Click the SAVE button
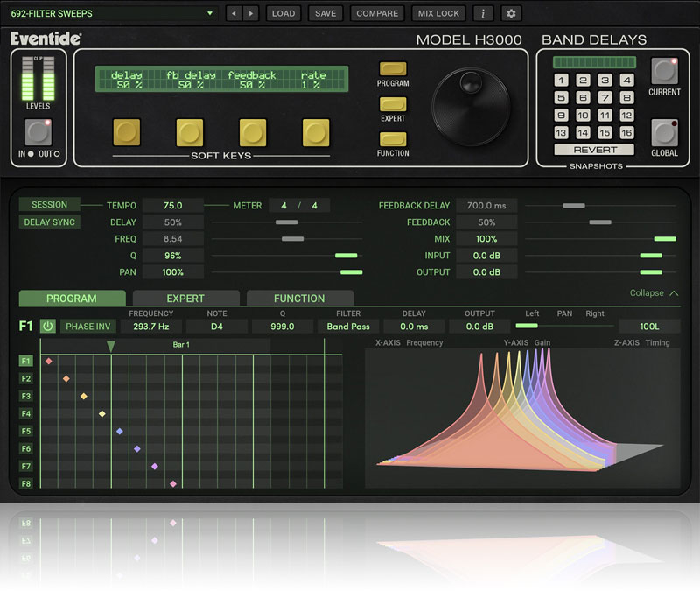The width and height of the screenshot is (700, 591). coord(325,13)
